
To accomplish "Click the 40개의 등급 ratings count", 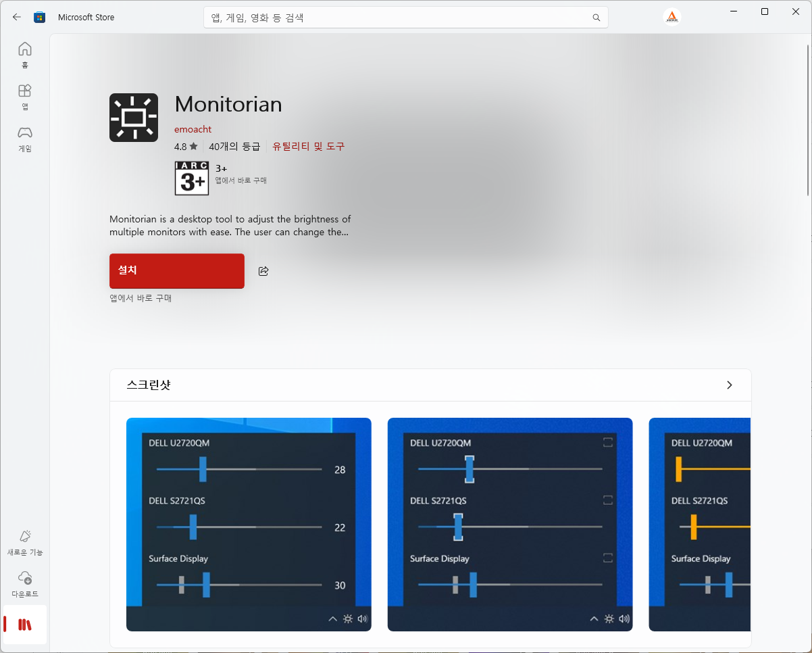I will click(x=234, y=146).
